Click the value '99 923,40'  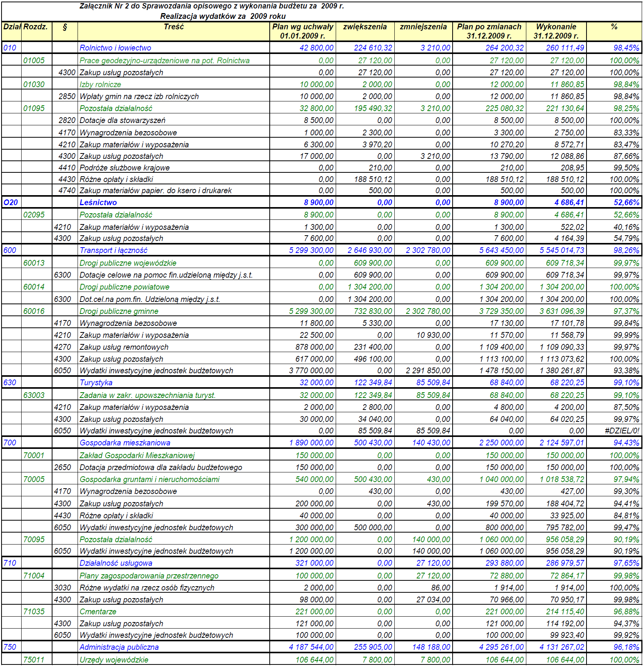(567, 635)
